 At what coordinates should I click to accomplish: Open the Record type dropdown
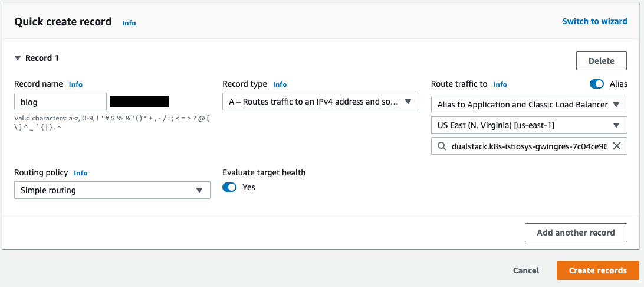321,102
